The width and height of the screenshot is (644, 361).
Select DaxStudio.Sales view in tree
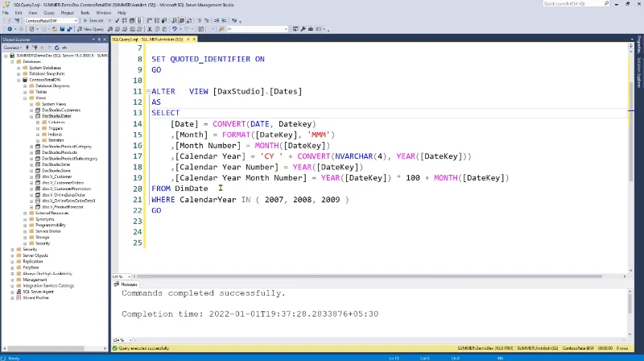(56, 164)
